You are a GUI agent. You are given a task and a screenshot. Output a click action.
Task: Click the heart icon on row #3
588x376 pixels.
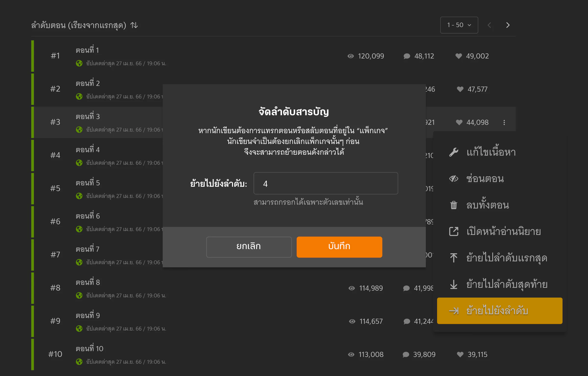pyautogui.click(x=459, y=122)
